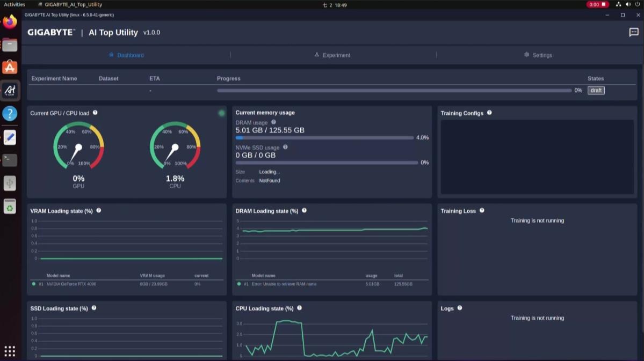
Task: Open Show Applications grid in dock
Action: click(x=10, y=351)
